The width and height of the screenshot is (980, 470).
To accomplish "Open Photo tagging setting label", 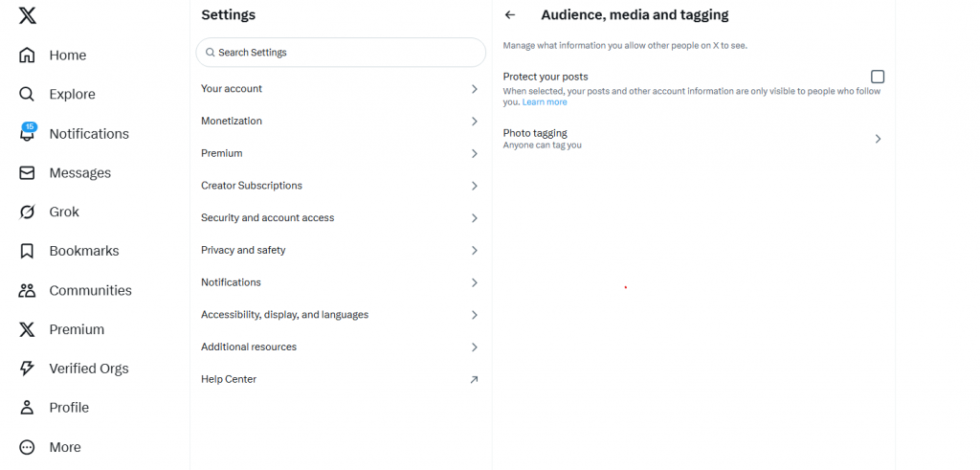I will [x=535, y=133].
